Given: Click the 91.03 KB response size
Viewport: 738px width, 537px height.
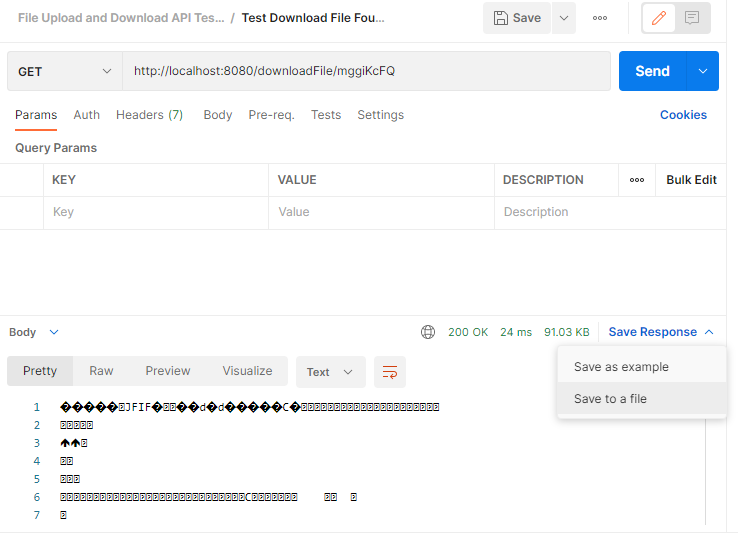Looking at the screenshot, I should pos(567,332).
